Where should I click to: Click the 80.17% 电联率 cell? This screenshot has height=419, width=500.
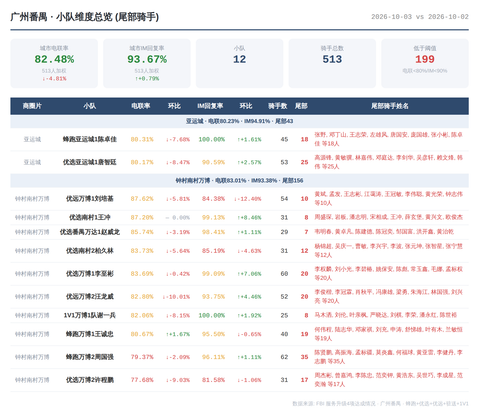tap(142, 162)
